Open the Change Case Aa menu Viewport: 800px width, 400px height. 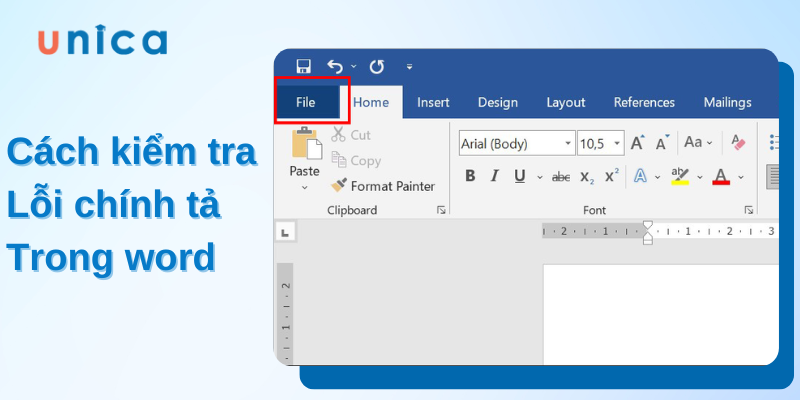click(698, 143)
